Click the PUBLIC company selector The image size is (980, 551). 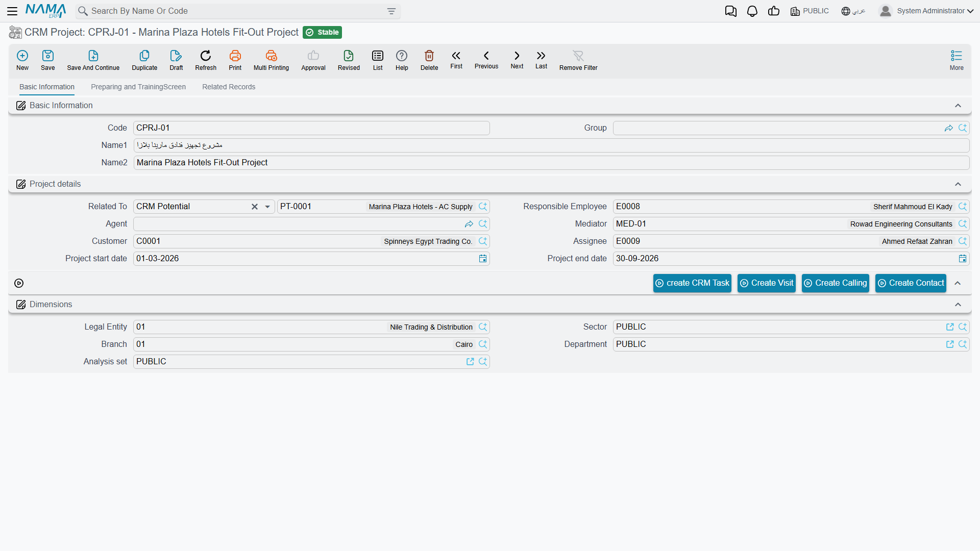[x=810, y=11]
